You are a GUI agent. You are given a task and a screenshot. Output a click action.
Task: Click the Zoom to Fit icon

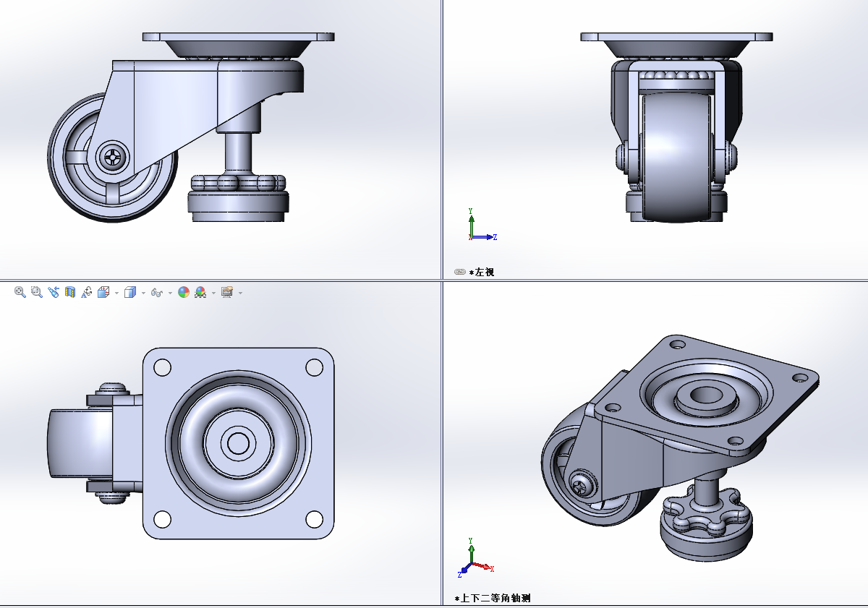(x=20, y=292)
